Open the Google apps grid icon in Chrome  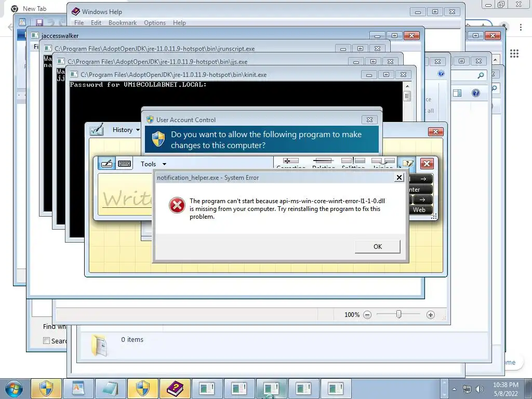[514, 54]
